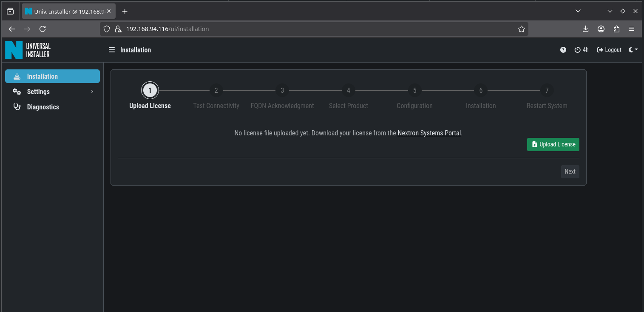Click the Next button

570,172
